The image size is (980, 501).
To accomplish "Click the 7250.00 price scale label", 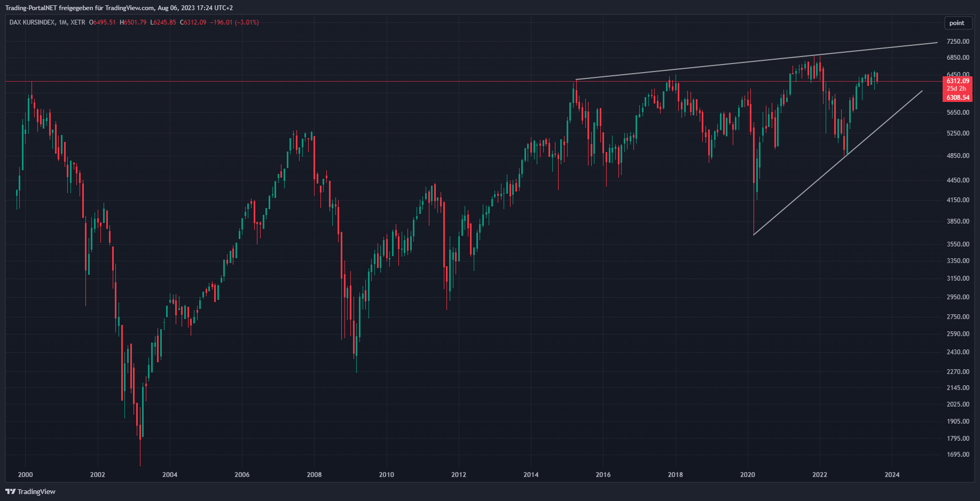I will [x=957, y=42].
